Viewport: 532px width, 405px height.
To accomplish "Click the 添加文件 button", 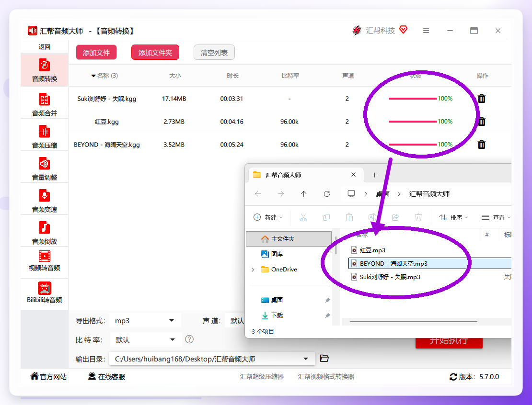I will coord(96,53).
